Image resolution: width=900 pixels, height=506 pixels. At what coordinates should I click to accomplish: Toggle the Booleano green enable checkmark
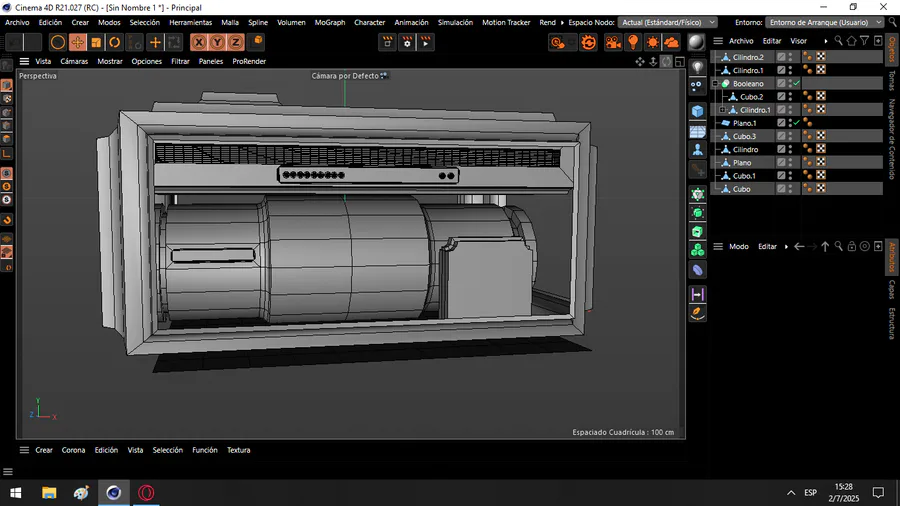click(x=797, y=84)
